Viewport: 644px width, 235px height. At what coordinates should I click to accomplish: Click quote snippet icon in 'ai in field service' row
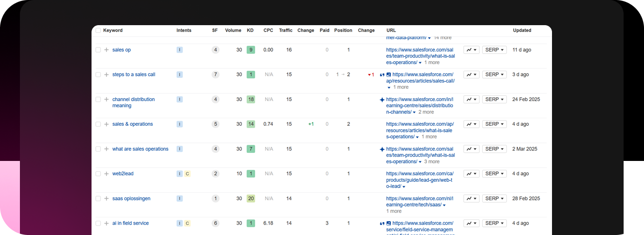click(382, 223)
